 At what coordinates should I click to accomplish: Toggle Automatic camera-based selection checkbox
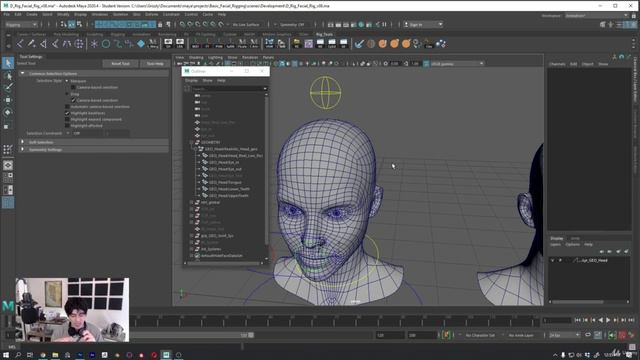pos(67,107)
